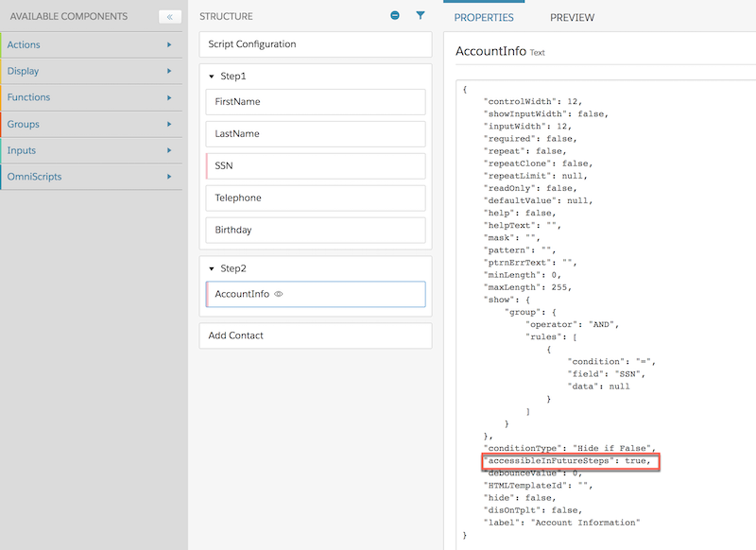
Task: Toggle the AccountInfo eye visibility icon
Action: (279, 294)
